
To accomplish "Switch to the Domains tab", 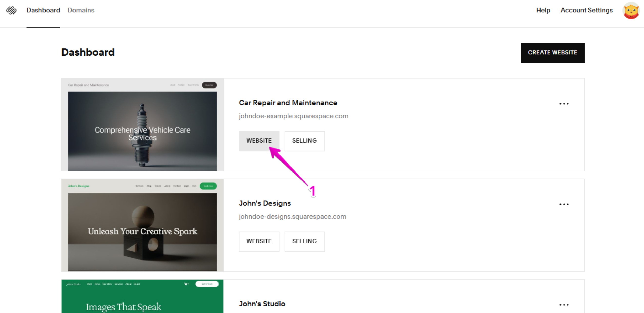I will [81, 10].
